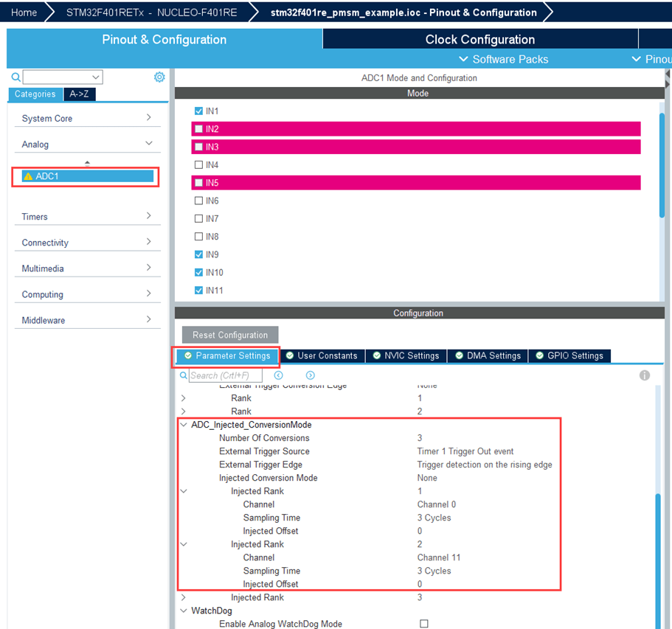The width and height of the screenshot is (672, 629).
Task: Click the info icon in the Configuration panel
Action: coord(645,375)
